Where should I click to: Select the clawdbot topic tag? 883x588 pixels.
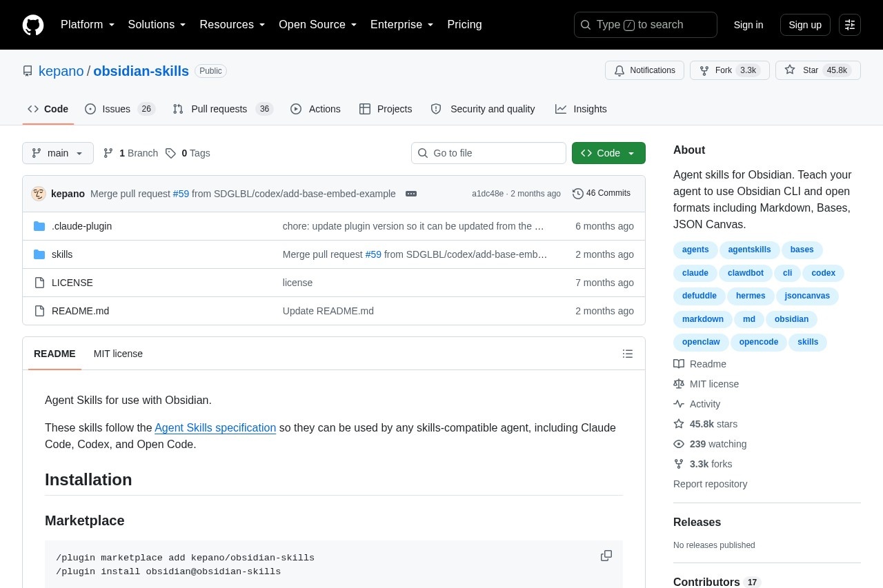click(746, 273)
